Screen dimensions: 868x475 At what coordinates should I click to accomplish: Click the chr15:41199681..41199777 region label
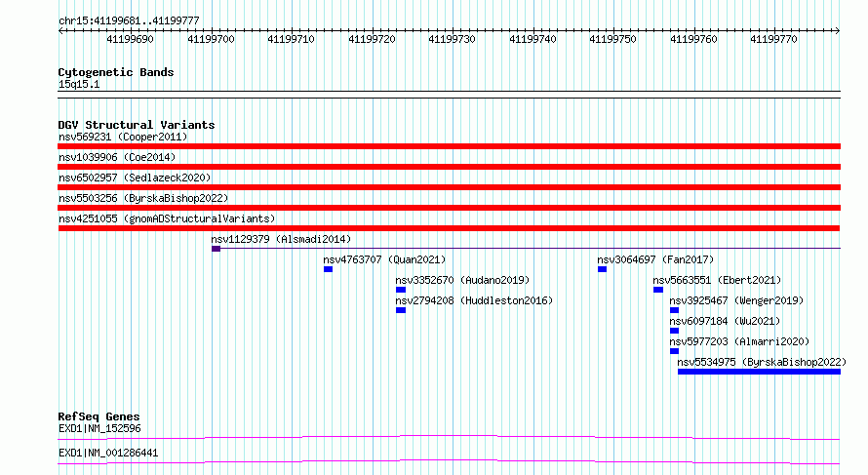click(x=129, y=21)
